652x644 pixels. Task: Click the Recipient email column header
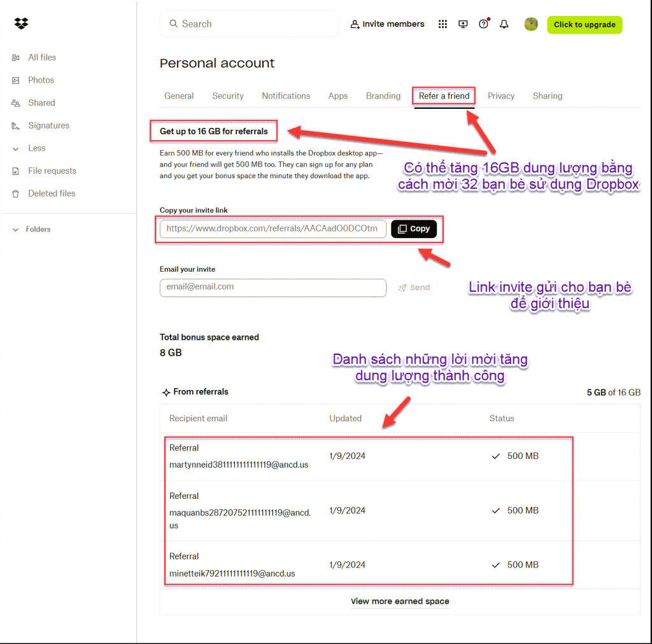tap(198, 418)
